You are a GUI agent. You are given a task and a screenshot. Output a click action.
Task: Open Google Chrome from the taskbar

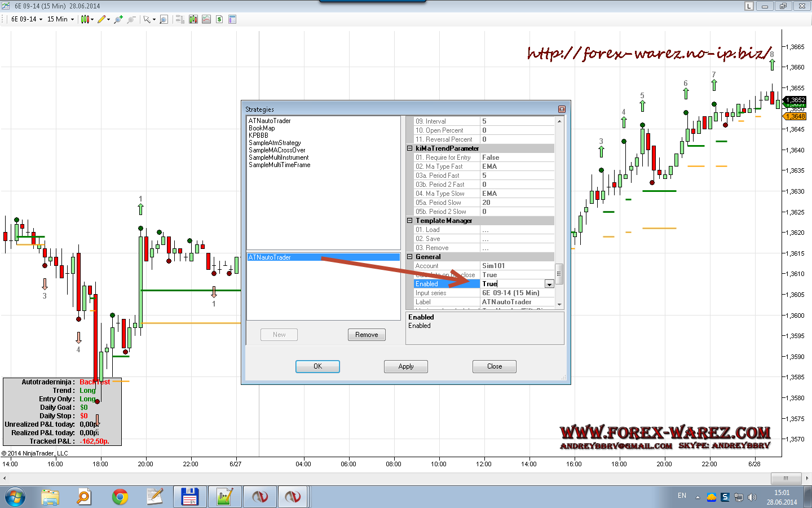coord(120,497)
